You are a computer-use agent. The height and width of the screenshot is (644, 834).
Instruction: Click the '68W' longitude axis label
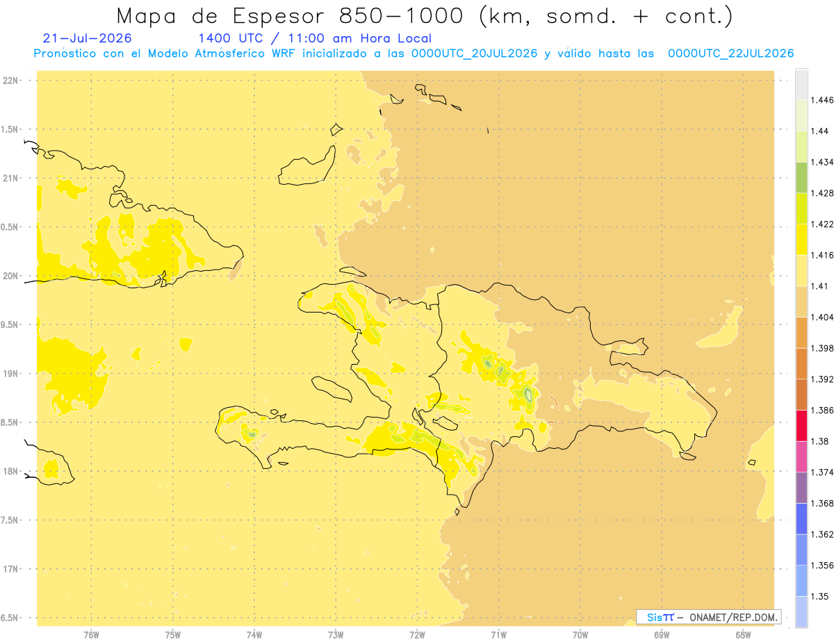coord(743,634)
